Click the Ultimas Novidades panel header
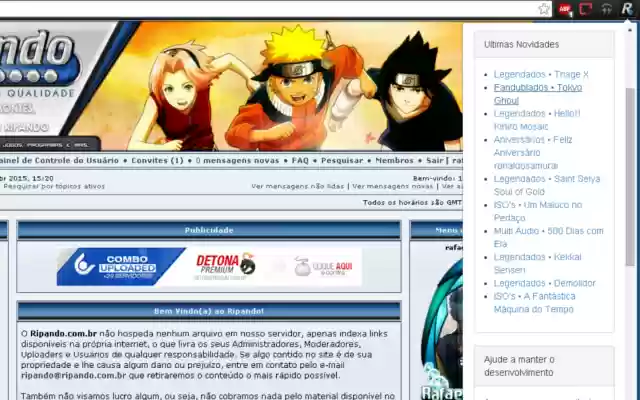The width and height of the screenshot is (640, 400). (x=544, y=44)
